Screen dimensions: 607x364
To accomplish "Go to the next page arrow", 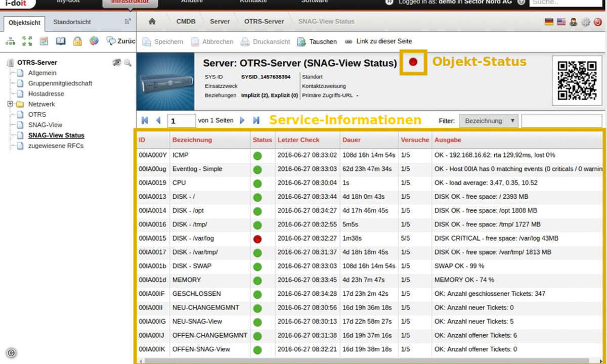I will point(242,120).
